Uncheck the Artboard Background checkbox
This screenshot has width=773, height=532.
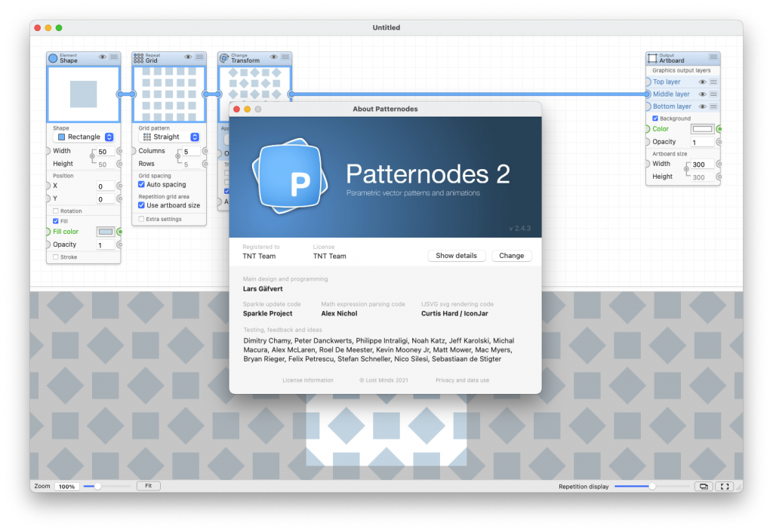[655, 118]
